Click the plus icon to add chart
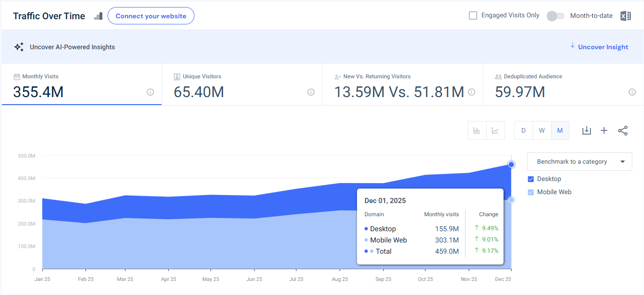Viewport: 644px width, 295px height. (604, 130)
